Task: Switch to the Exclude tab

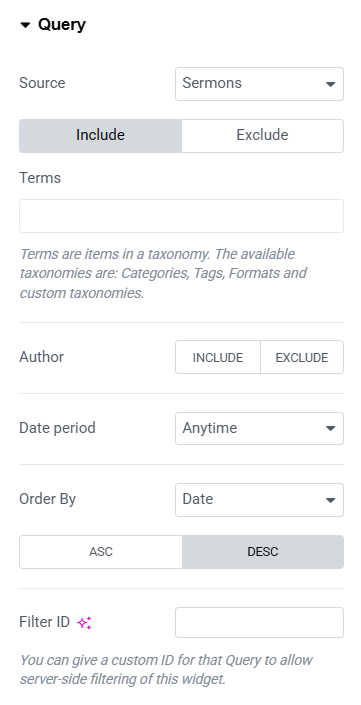Action: click(263, 135)
